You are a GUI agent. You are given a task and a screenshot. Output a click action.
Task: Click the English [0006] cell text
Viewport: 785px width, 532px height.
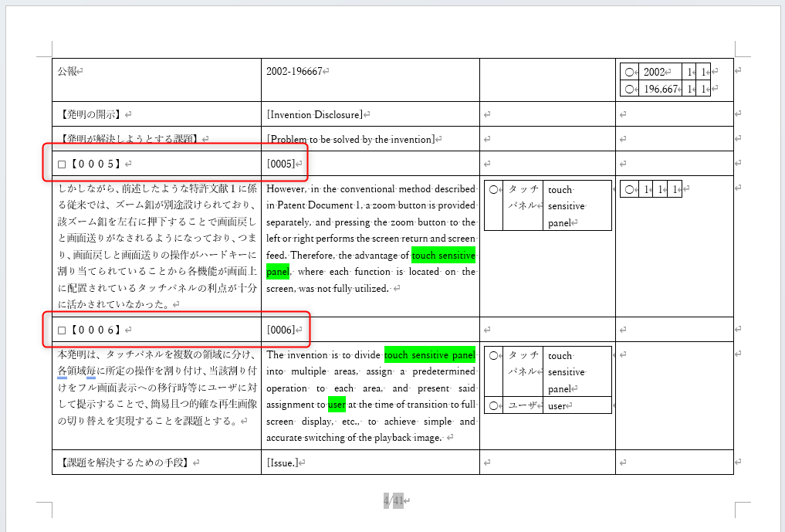pos(280,330)
